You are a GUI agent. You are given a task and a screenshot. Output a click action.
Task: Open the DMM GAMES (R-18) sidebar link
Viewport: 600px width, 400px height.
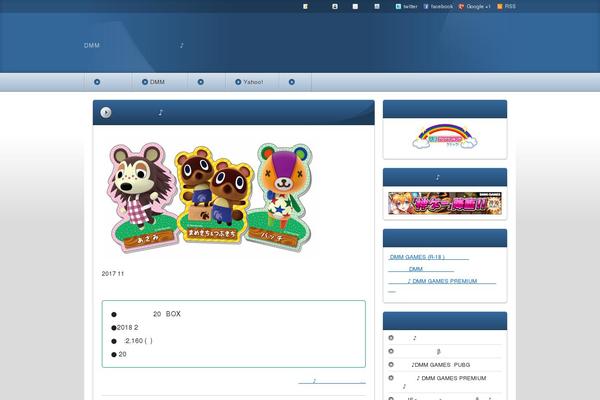tap(429, 257)
